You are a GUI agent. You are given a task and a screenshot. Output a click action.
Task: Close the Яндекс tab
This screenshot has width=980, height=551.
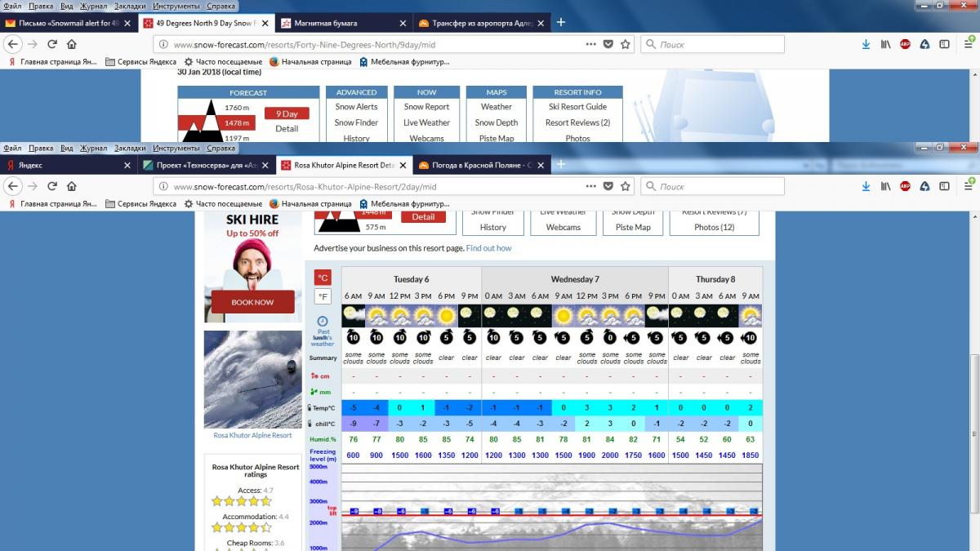pyautogui.click(x=127, y=165)
